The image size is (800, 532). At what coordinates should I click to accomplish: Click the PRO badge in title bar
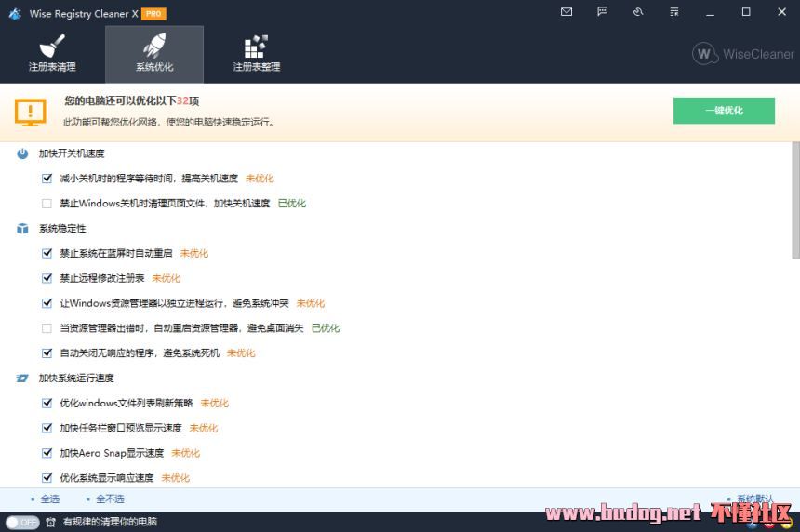(x=153, y=14)
